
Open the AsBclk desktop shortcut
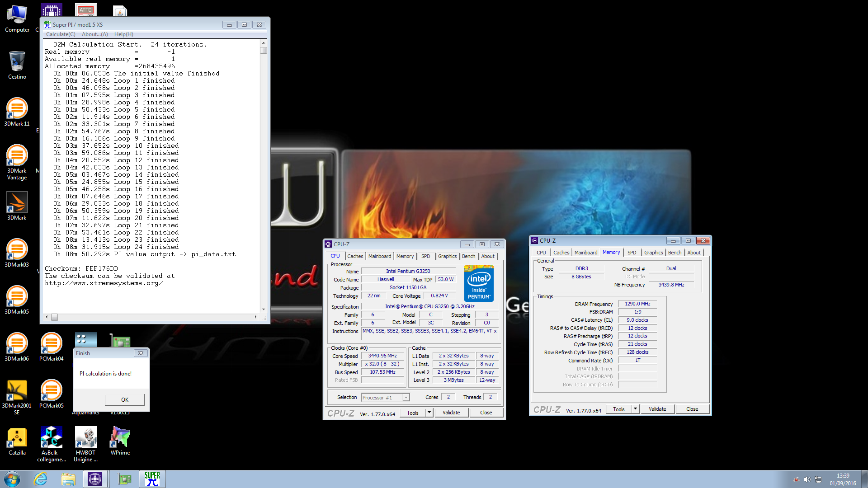pyautogui.click(x=52, y=444)
